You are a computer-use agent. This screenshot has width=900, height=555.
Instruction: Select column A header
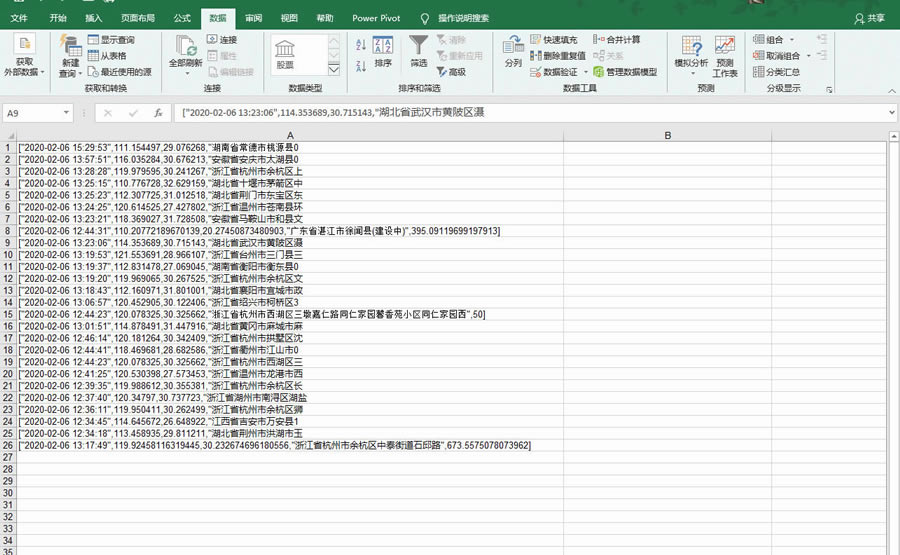pyautogui.click(x=290, y=135)
